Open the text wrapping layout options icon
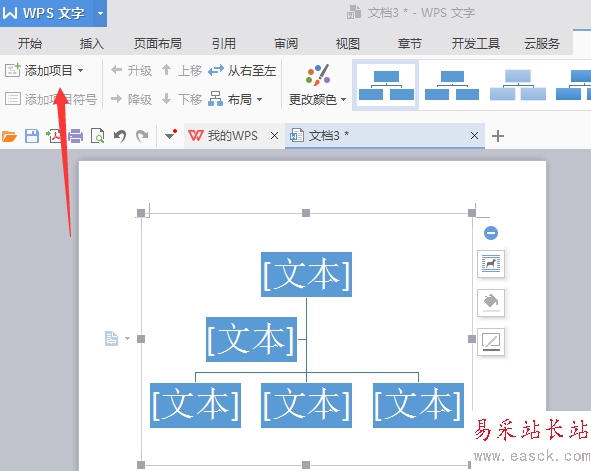The height and width of the screenshot is (471, 591). [491, 263]
